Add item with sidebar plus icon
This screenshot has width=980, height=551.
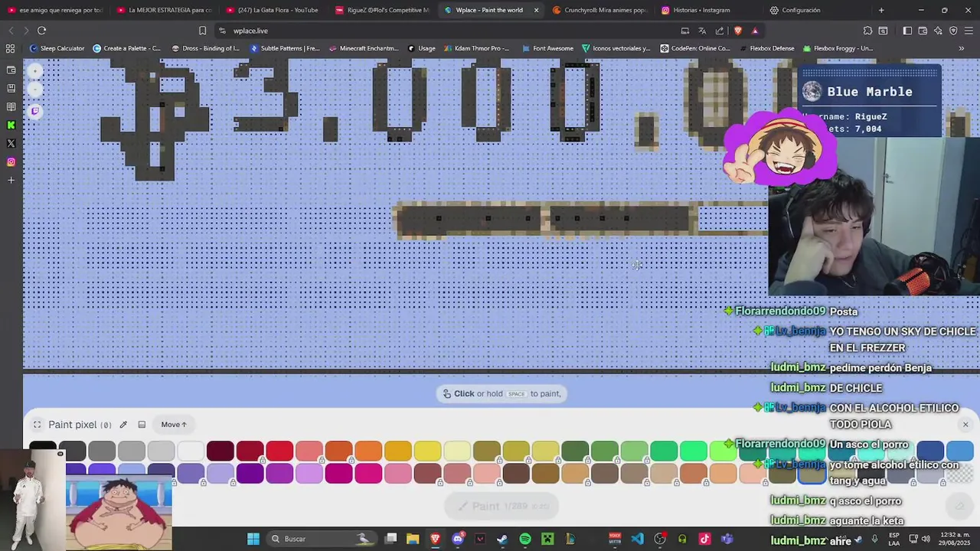click(11, 180)
